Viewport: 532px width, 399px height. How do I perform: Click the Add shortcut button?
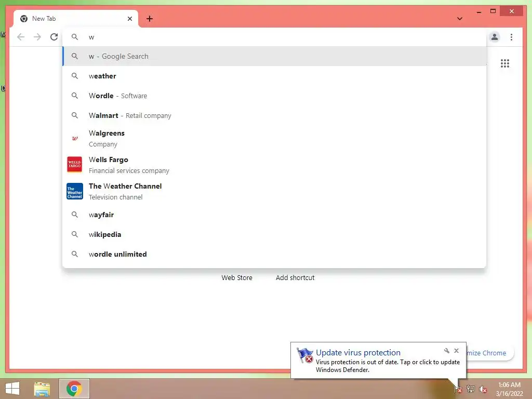point(295,277)
